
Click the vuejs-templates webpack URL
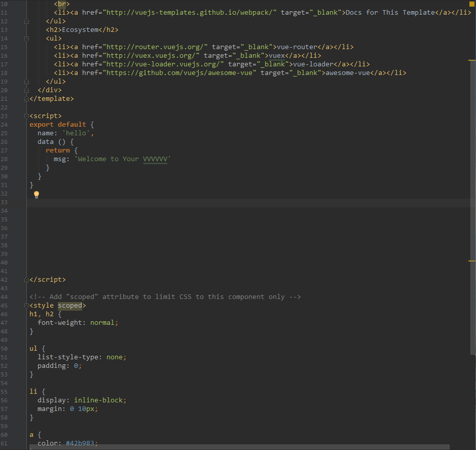click(190, 13)
